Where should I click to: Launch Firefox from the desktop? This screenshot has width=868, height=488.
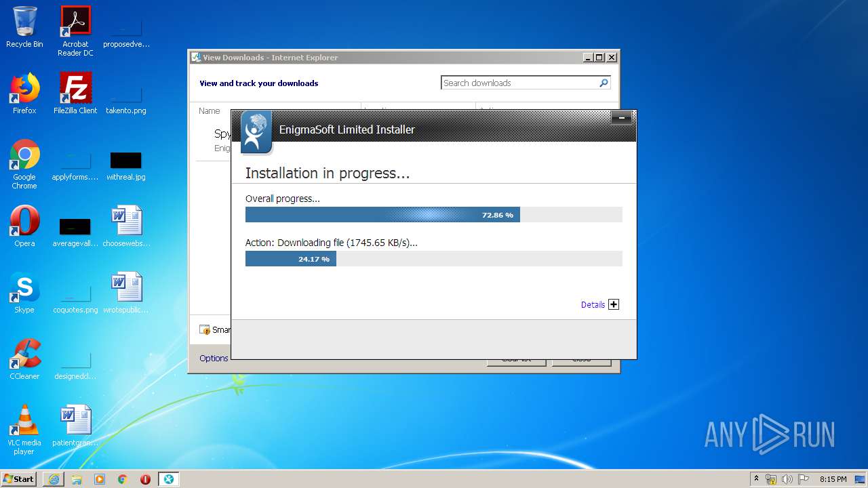pos(24,94)
